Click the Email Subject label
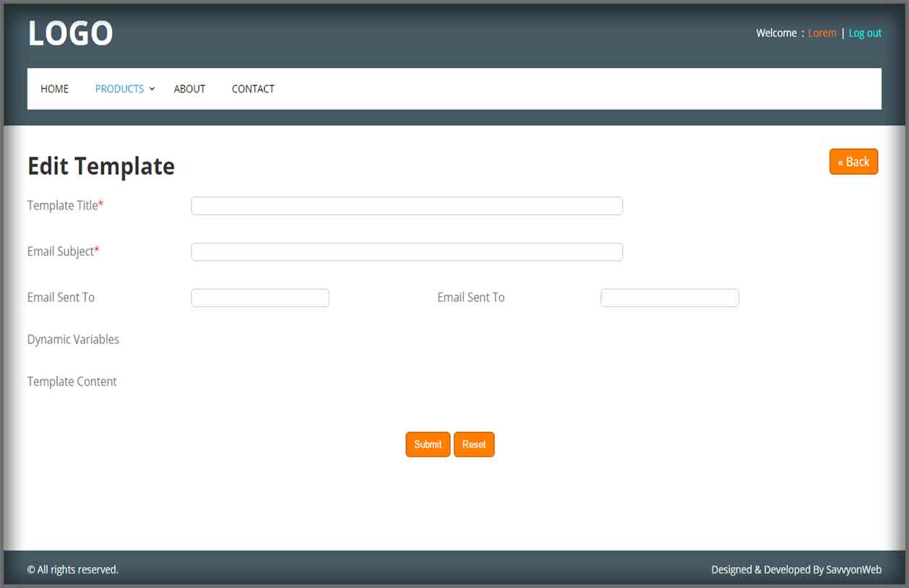The height and width of the screenshot is (588, 909). 61,251
